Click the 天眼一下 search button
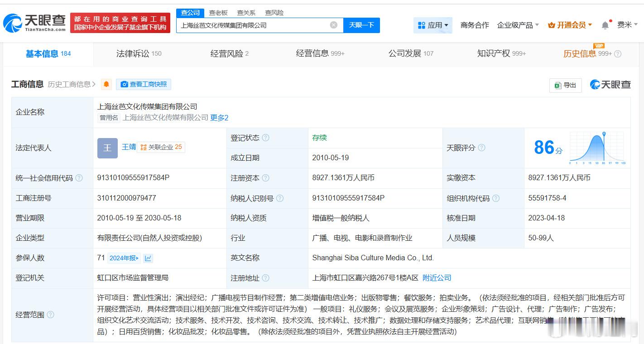The image size is (644, 344). (361, 25)
